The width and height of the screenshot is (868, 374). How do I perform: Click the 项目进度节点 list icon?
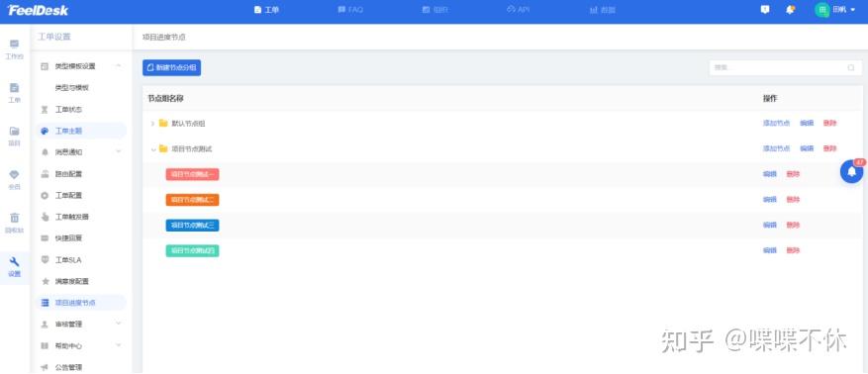[45, 303]
